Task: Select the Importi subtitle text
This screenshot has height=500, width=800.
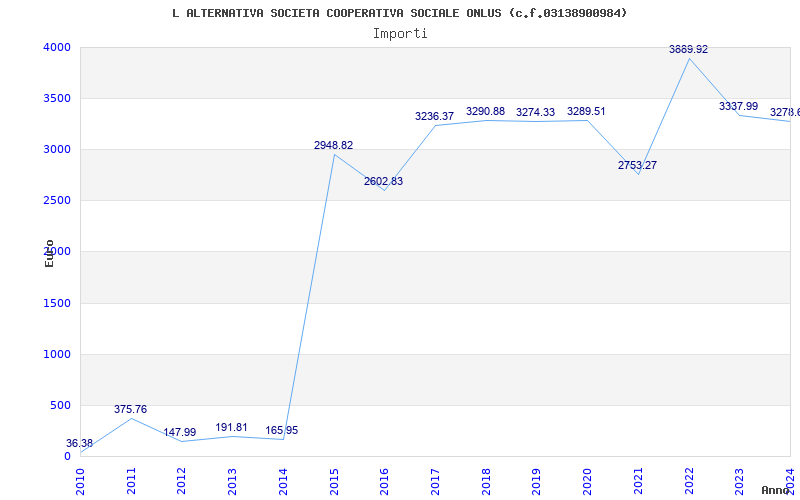Action: [x=400, y=34]
